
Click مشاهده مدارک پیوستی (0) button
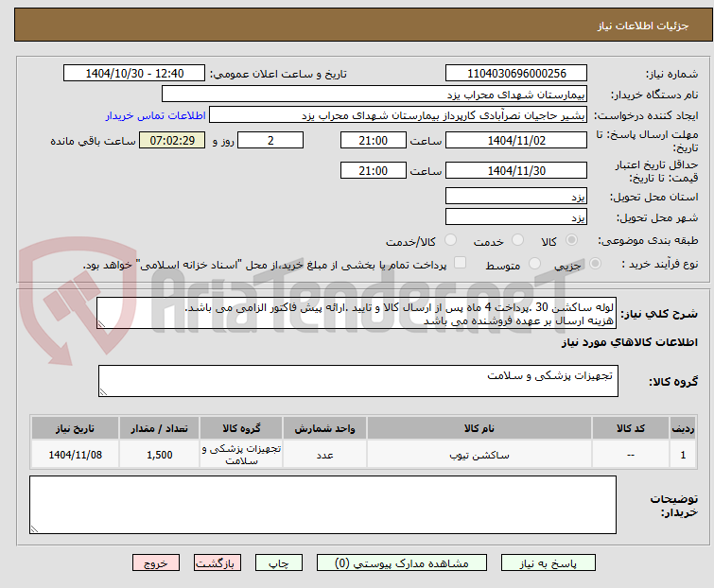pyautogui.click(x=402, y=563)
